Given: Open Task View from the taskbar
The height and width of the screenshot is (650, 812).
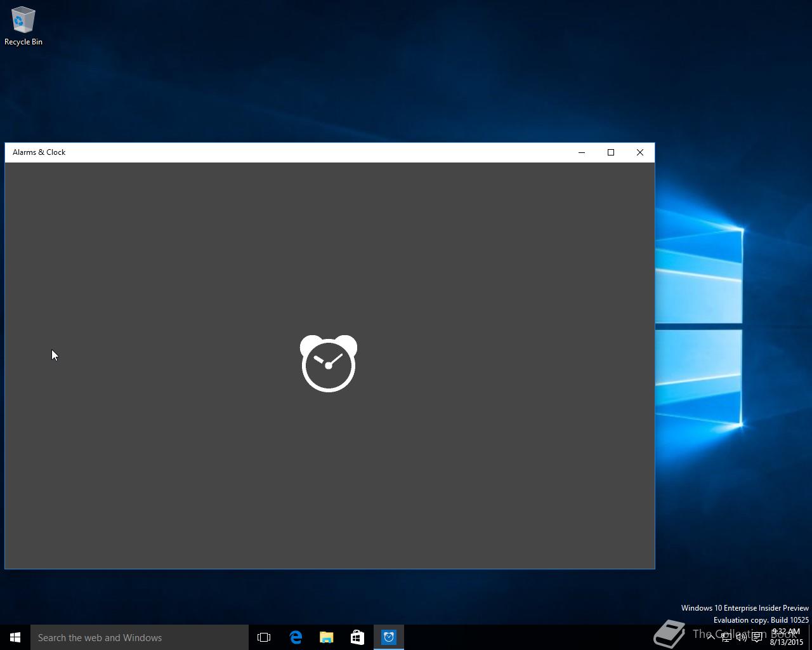Looking at the screenshot, I should point(264,637).
